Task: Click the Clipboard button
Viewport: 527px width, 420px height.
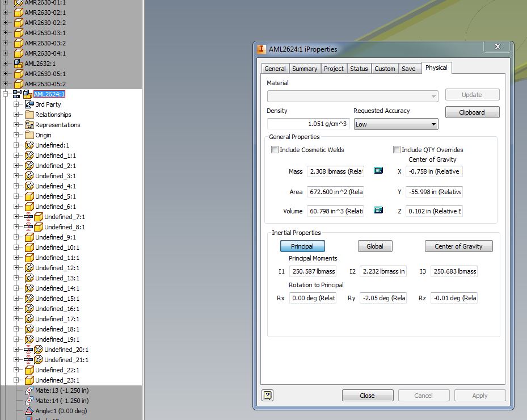Action: [x=472, y=112]
